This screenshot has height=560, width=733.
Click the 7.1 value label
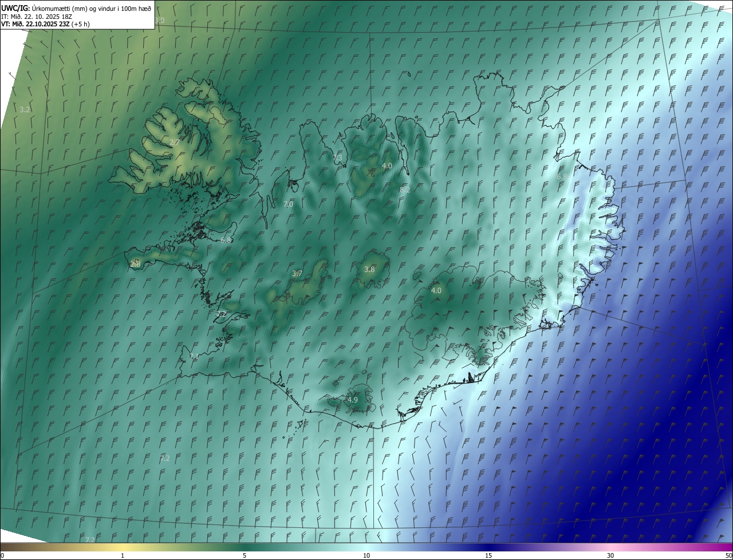point(195,356)
